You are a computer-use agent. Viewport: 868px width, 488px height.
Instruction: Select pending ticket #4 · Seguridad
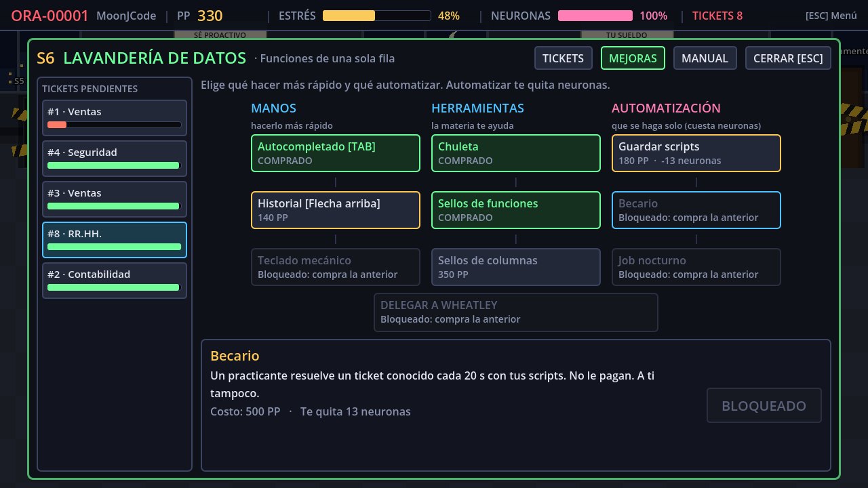115,159
